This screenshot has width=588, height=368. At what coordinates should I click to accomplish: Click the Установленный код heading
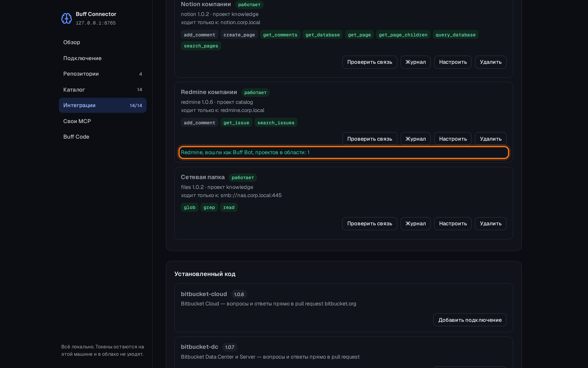coord(205,274)
